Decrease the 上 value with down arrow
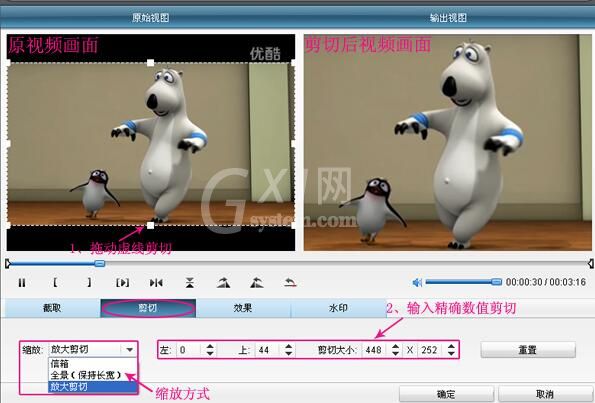This screenshot has height=403, width=595. point(289,353)
